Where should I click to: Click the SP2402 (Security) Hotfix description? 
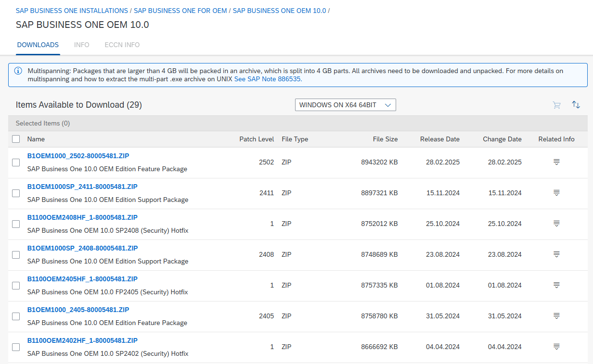(108, 353)
